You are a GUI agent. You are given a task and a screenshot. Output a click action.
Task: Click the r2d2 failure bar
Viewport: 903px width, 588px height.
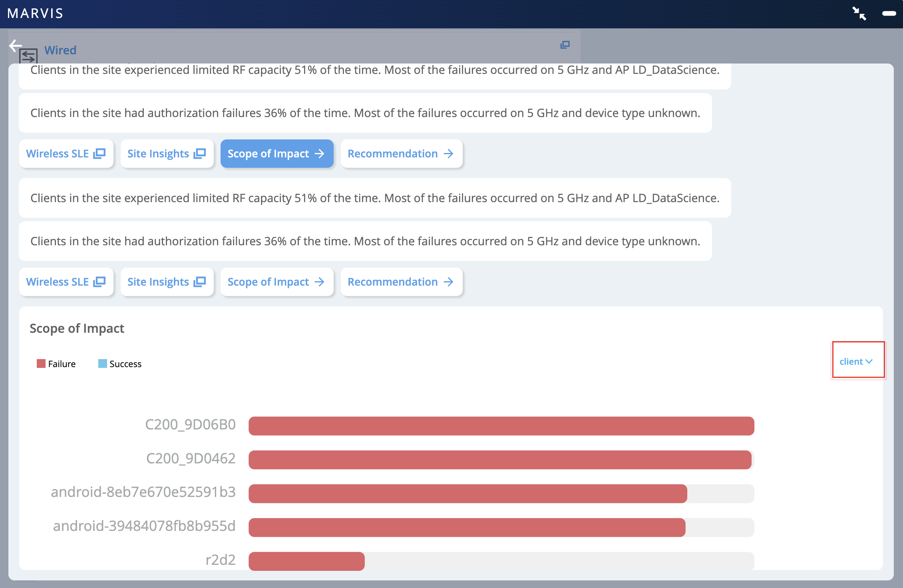point(306,561)
